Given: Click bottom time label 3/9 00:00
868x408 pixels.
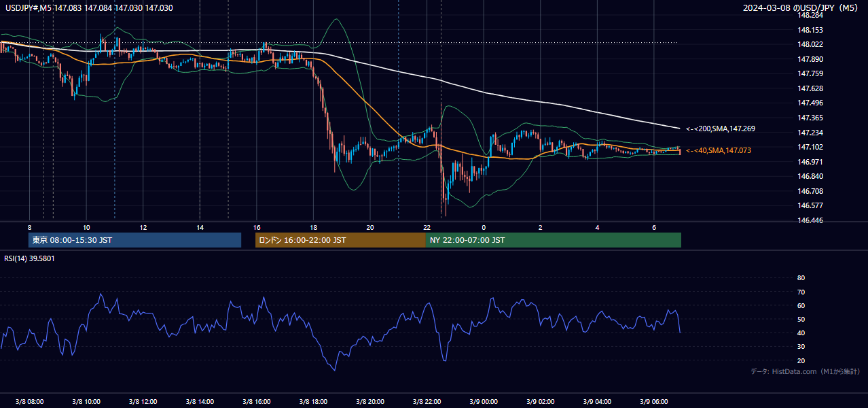Looking at the screenshot, I should 484,401.
